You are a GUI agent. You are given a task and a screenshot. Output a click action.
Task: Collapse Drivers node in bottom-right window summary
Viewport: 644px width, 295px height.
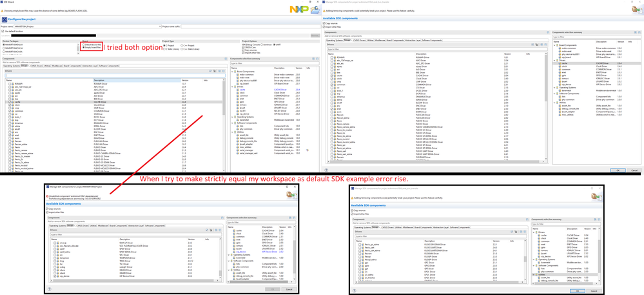pyautogui.click(x=534, y=232)
